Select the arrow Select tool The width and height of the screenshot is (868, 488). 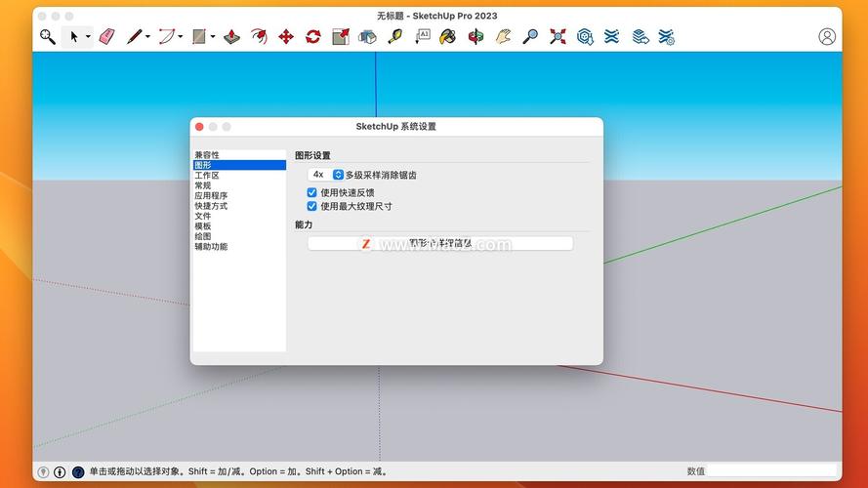(73, 37)
